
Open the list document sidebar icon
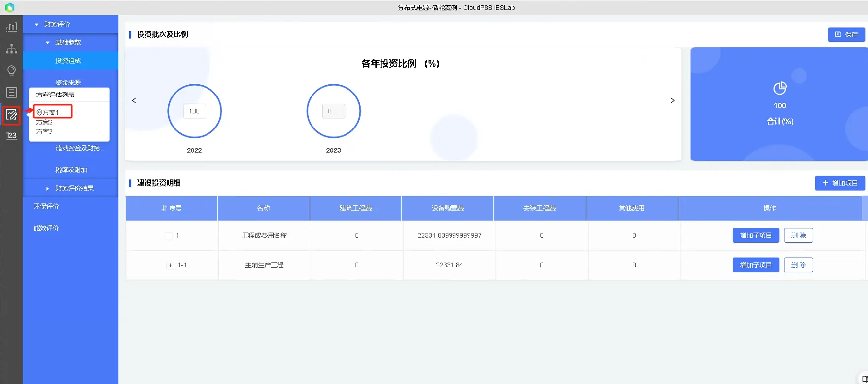pos(11,93)
